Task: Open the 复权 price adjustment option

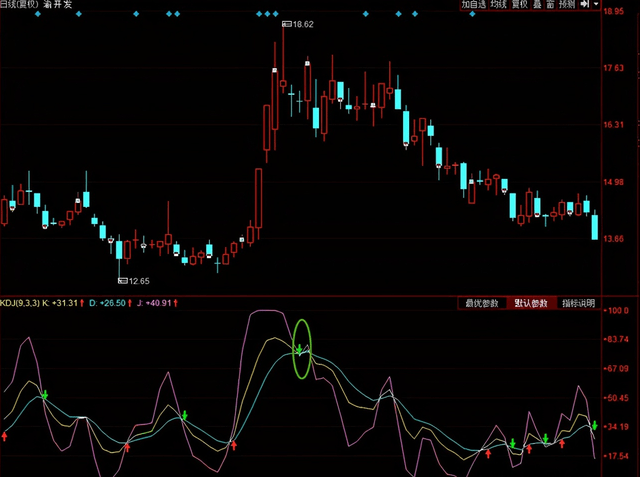Action: (520, 4)
